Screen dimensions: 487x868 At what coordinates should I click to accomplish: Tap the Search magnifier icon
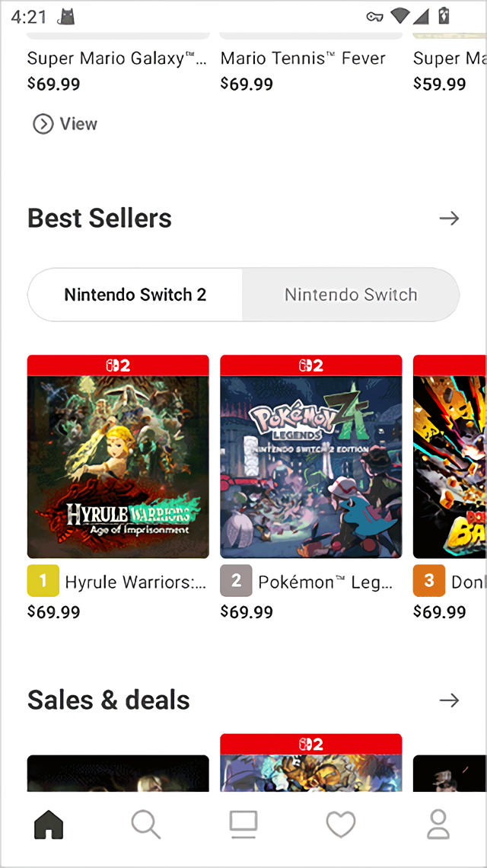[x=146, y=825]
